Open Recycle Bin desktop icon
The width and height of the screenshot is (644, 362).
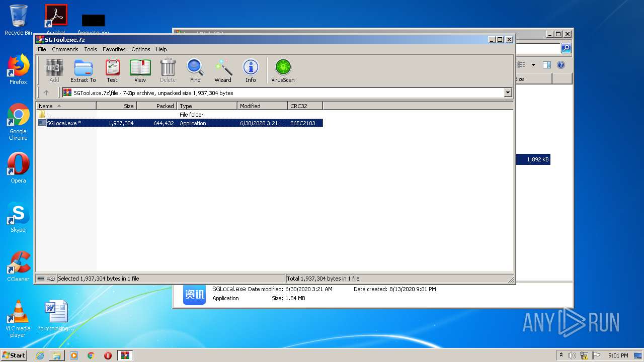click(18, 20)
